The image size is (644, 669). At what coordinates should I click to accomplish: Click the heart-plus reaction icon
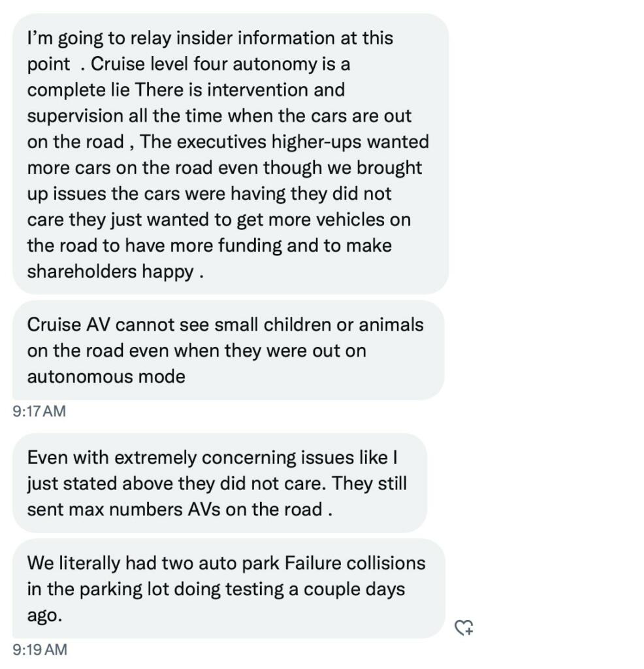464,628
